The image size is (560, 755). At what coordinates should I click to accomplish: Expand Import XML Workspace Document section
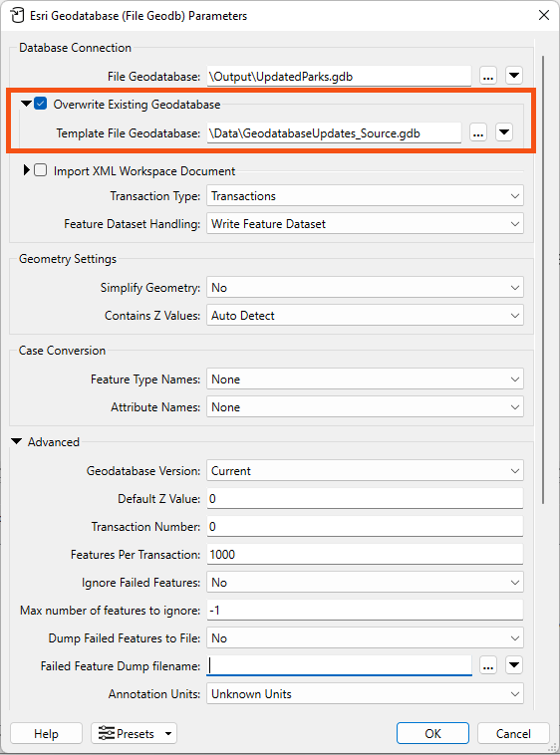(27, 170)
